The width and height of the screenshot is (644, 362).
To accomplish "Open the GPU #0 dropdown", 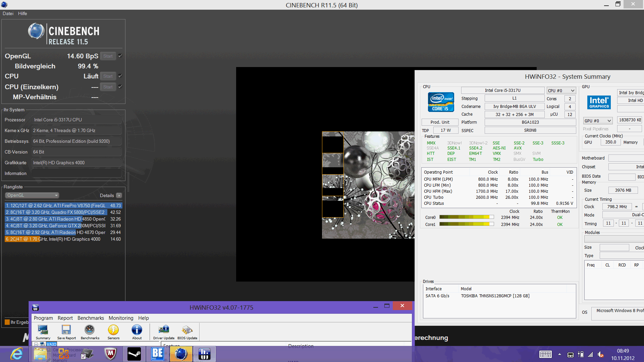I will (598, 121).
